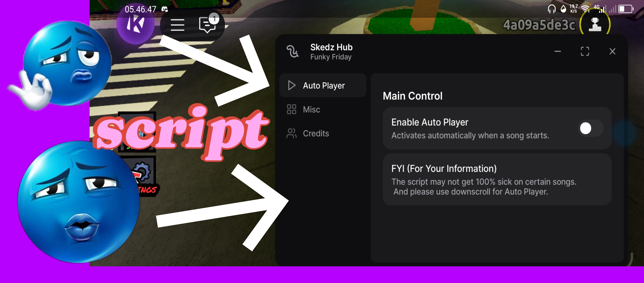Click the Misc grid icon
This screenshot has width=644, height=283.
(291, 109)
